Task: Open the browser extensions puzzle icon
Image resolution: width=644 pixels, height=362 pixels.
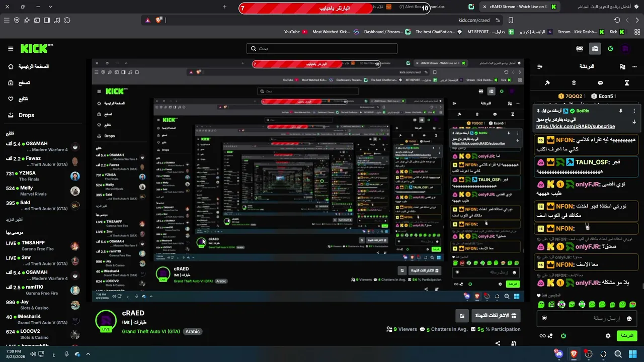Action: click(x=67, y=20)
